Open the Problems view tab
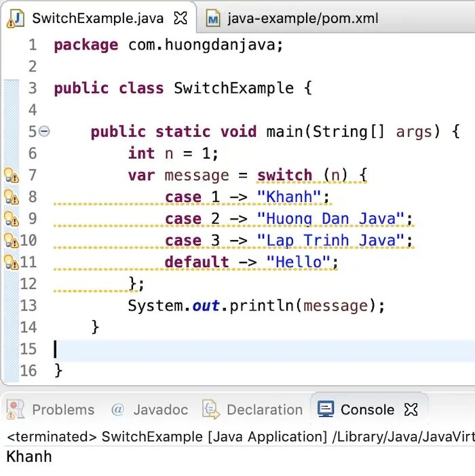Screen dimensions: 475x476 click(51, 410)
